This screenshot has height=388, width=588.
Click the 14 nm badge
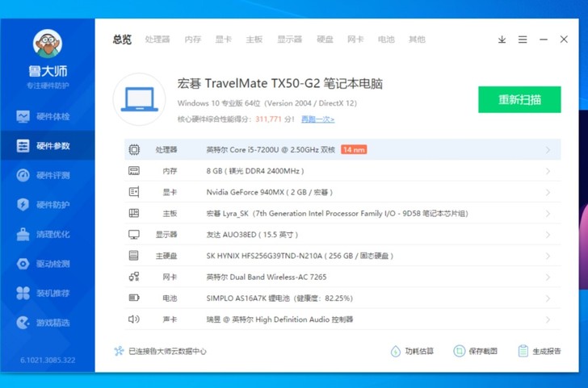[x=354, y=150]
